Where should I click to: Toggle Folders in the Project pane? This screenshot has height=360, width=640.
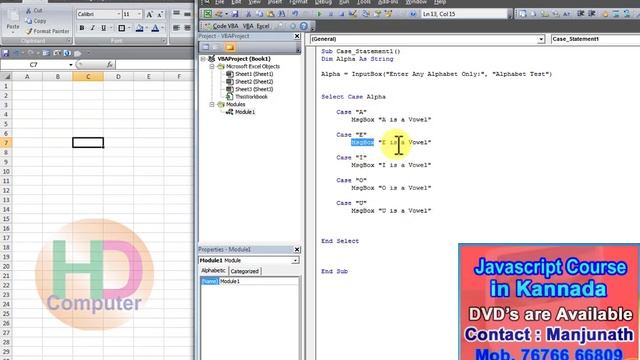(x=229, y=47)
